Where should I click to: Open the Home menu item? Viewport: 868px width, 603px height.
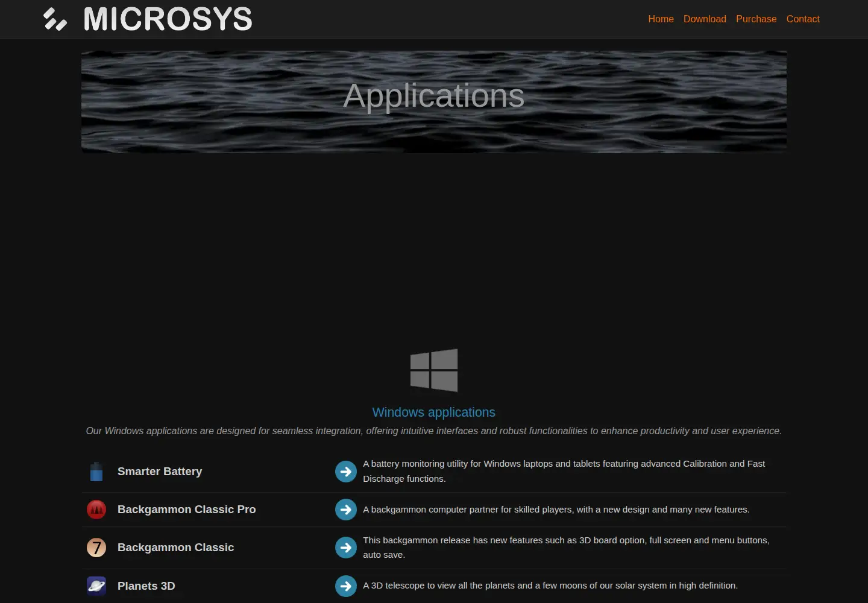point(661,19)
